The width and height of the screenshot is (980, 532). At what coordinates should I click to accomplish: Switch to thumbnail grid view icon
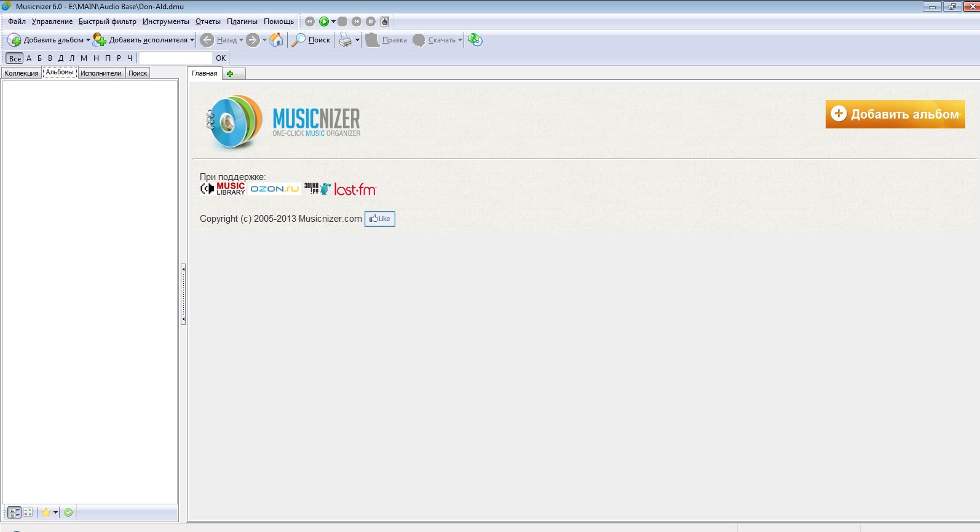click(28, 512)
